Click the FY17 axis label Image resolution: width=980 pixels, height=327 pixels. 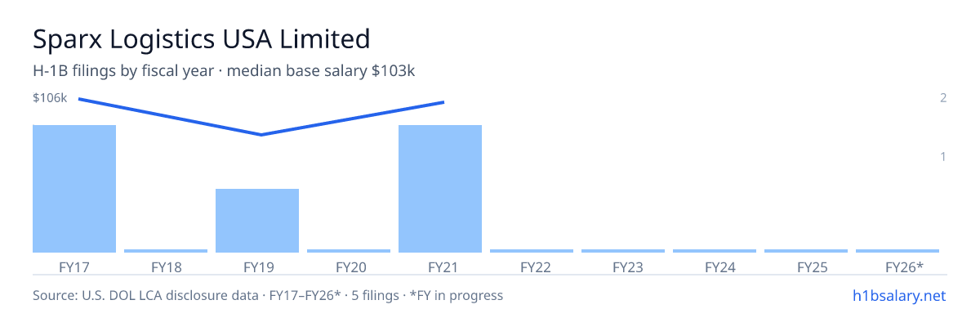click(x=74, y=267)
